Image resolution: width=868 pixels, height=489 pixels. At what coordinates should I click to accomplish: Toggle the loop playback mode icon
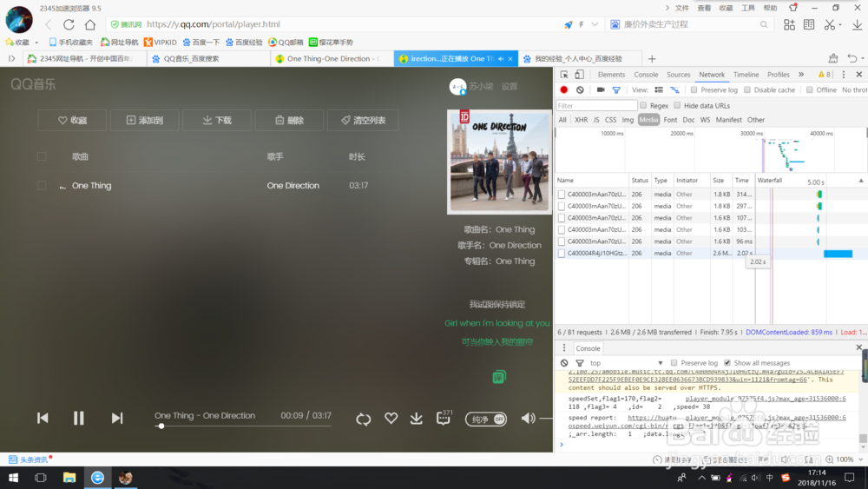click(x=363, y=419)
